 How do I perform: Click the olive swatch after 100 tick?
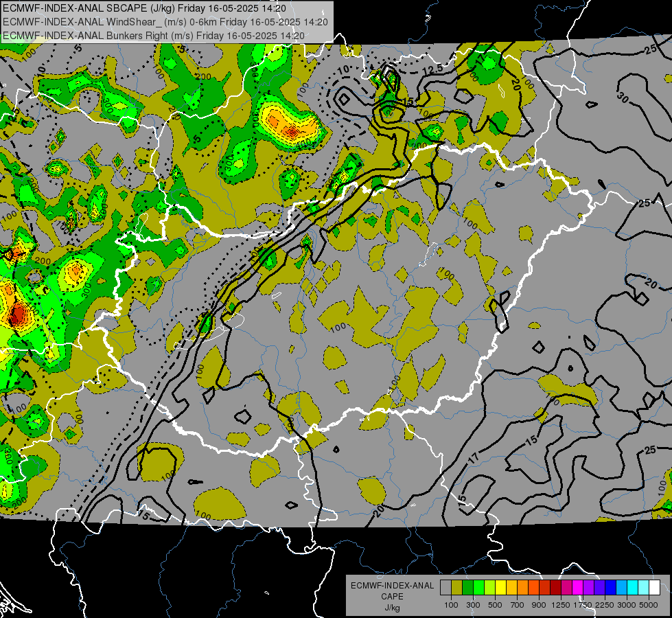click(x=457, y=587)
